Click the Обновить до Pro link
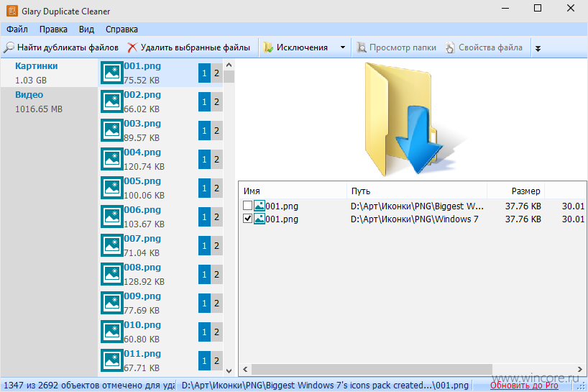The height and width of the screenshot is (392, 588). 524,386
